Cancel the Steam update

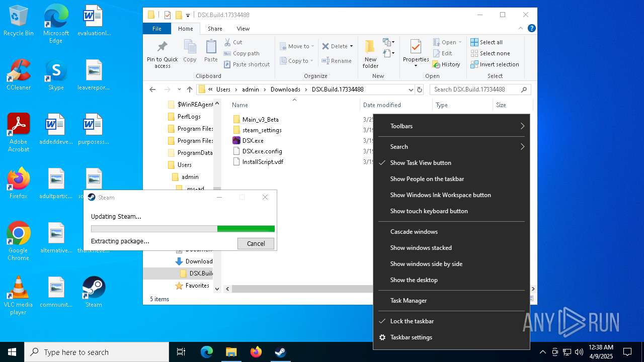[256, 243]
